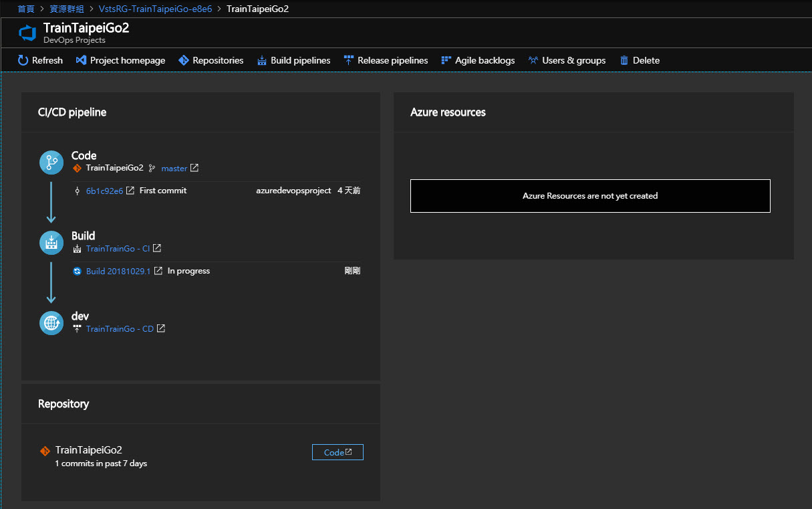Click '剛剛' build time text
This screenshot has width=812, height=509.
click(x=352, y=271)
